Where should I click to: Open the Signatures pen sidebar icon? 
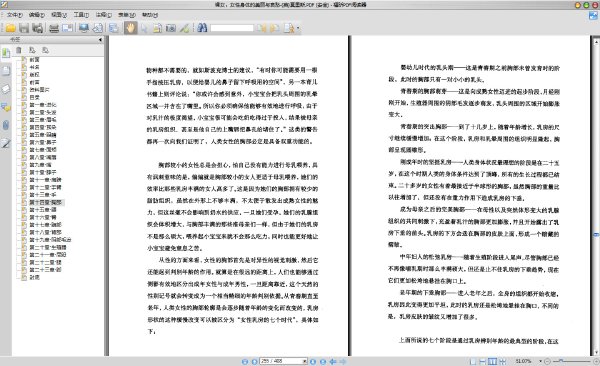point(6,143)
